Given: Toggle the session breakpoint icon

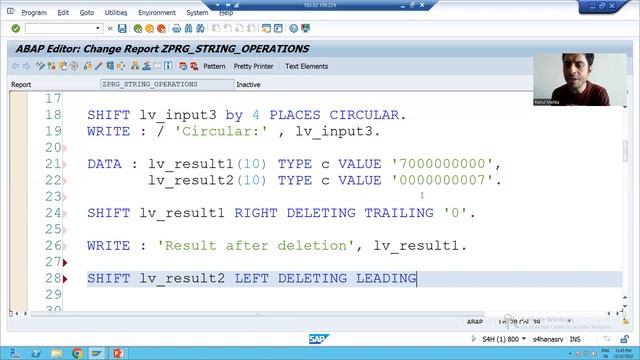Looking at the screenshot, I should [183, 66].
